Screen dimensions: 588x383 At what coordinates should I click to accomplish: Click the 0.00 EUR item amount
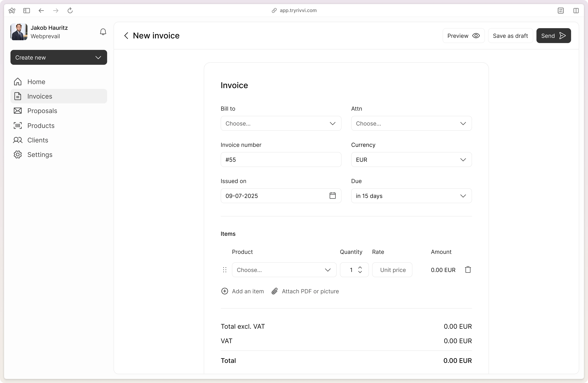click(x=443, y=270)
